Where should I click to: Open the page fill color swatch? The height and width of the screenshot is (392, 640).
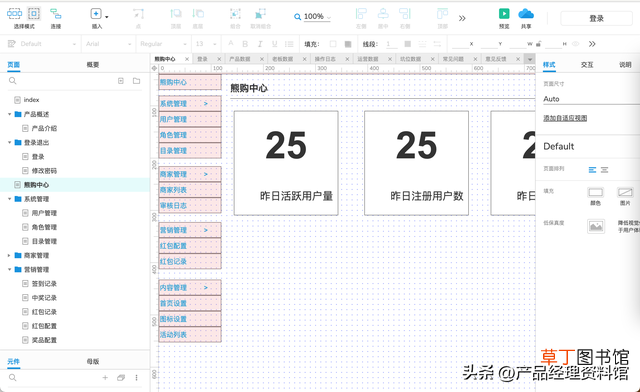click(595, 192)
